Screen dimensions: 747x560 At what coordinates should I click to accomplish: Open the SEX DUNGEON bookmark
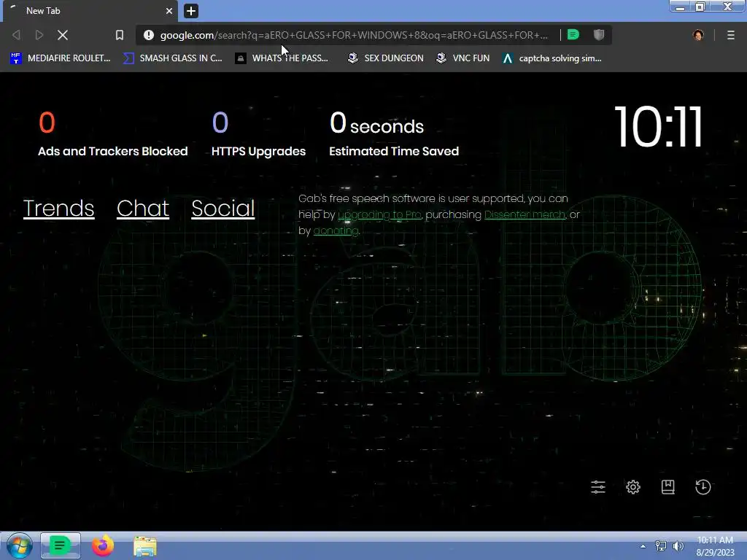click(x=385, y=58)
